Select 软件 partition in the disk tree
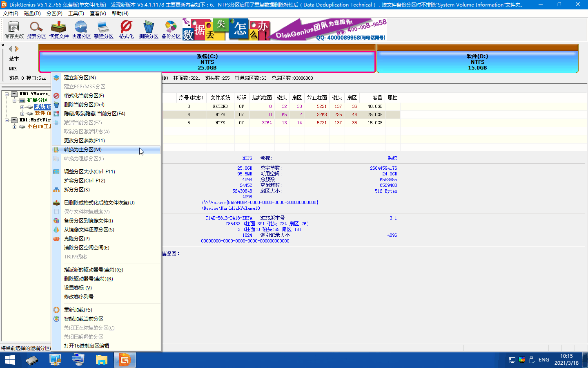This screenshot has height=368, width=588. (x=42, y=113)
